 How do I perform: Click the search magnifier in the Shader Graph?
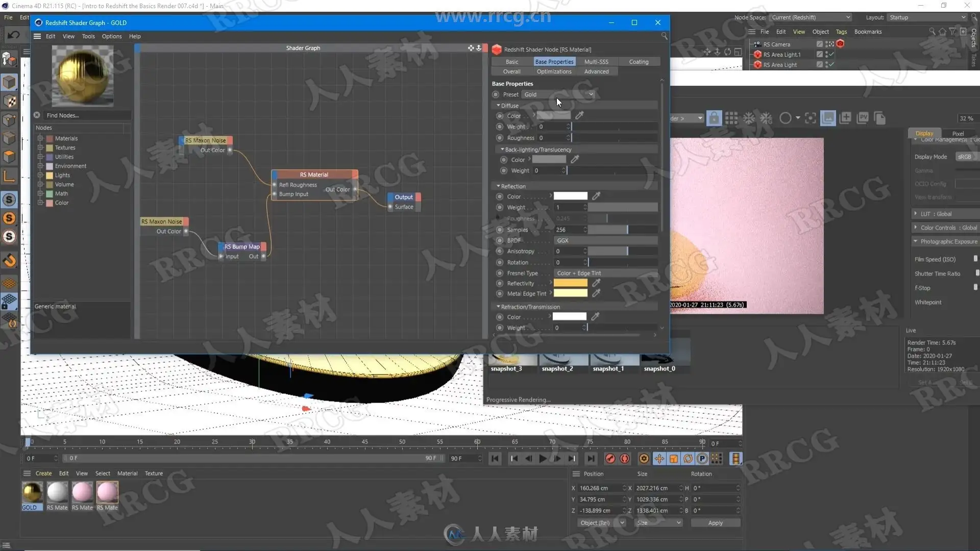pyautogui.click(x=664, y=36)
